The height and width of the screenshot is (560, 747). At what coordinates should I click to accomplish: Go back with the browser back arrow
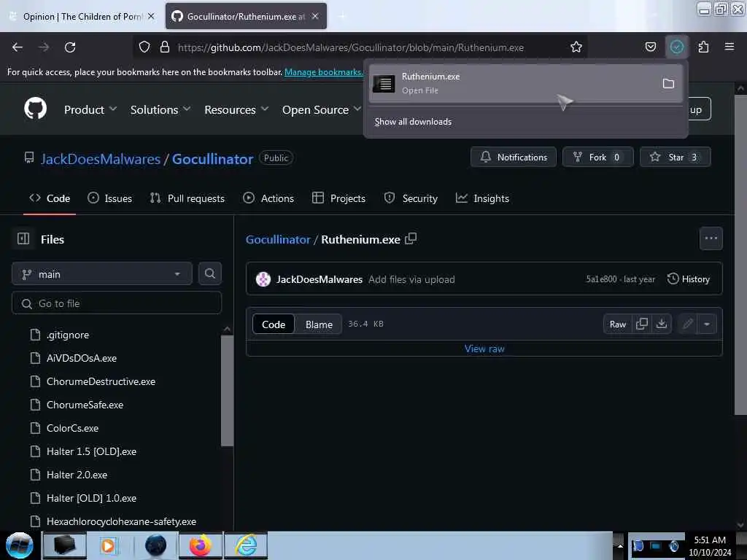click(x=18, y=47)
